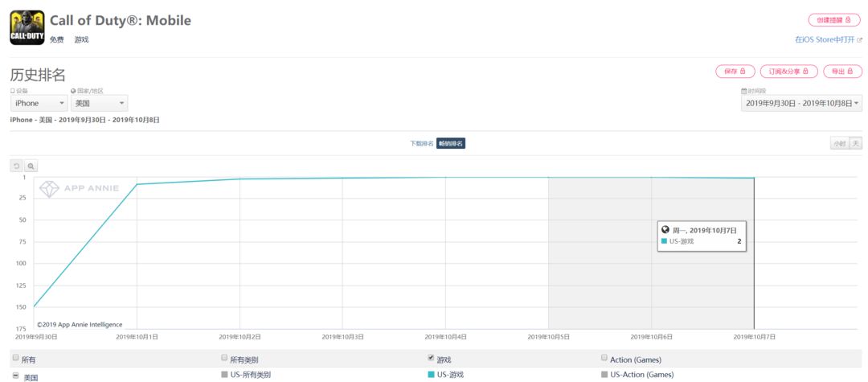Click the calendar icon beside 时间段
Viewport: 868px width, 382px height.
pyautogui.click(x=744, y=90)
